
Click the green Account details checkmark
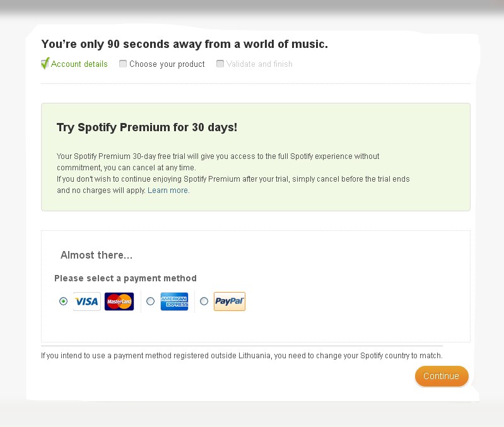[45, 63]
